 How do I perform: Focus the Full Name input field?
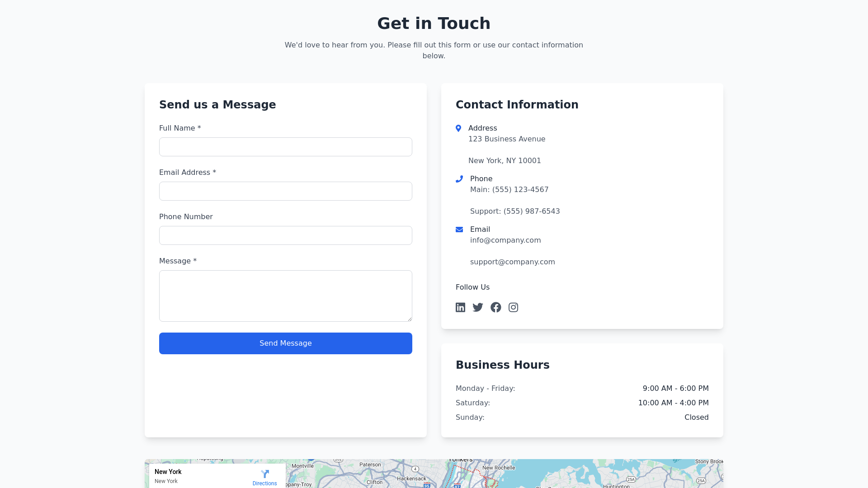285,147
